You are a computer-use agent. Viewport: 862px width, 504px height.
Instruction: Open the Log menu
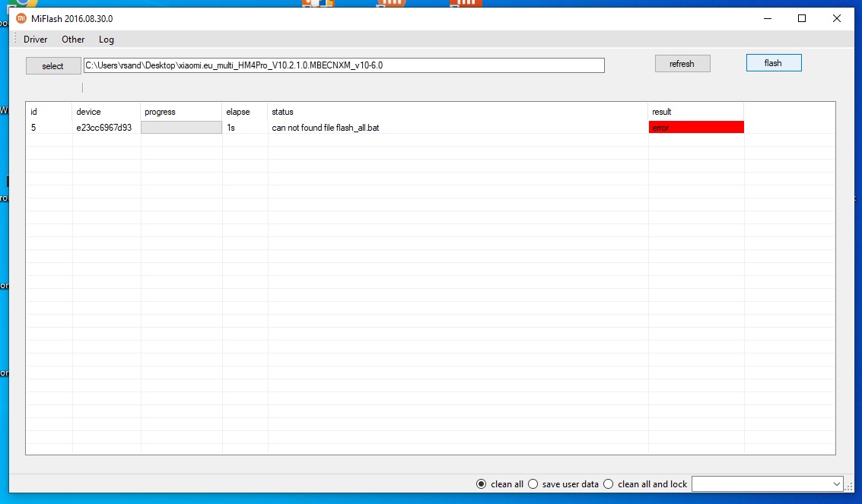[107, 40]
